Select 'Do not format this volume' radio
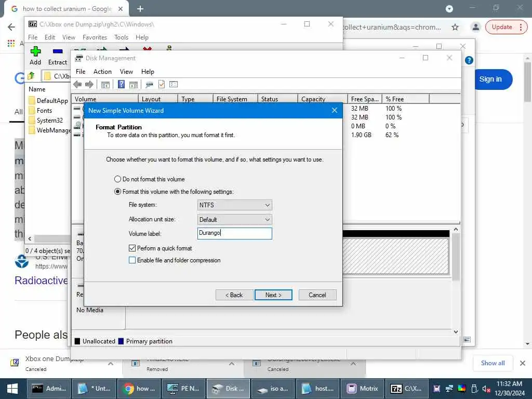The height and width of the screenshot is (399, 532). point(117,179)
